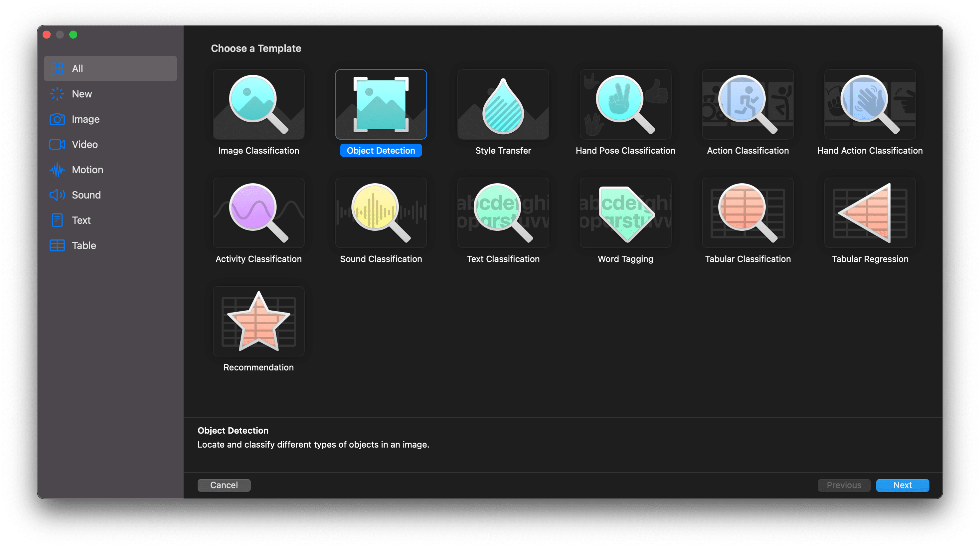Select the Tabular Regression template

tap(869, 213)
